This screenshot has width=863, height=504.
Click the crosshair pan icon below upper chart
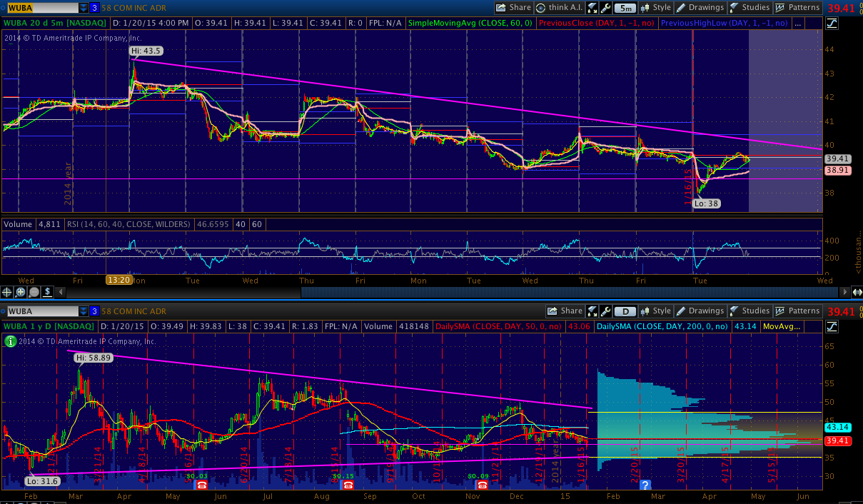click(8, 292)
